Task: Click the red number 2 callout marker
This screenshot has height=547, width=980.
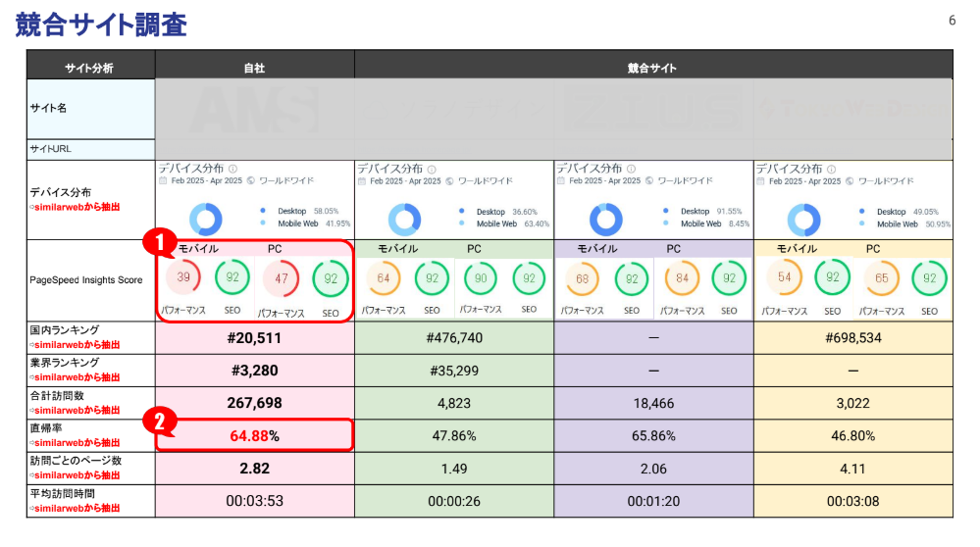Action: click(x=160, y=421)
